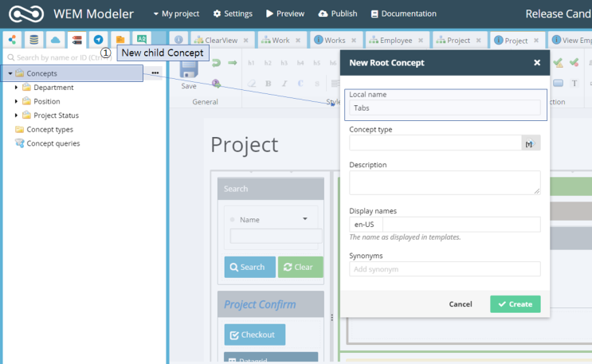592x364 pixels.
Task: Click the Save floppy disk icon
Action: point(189,70)
